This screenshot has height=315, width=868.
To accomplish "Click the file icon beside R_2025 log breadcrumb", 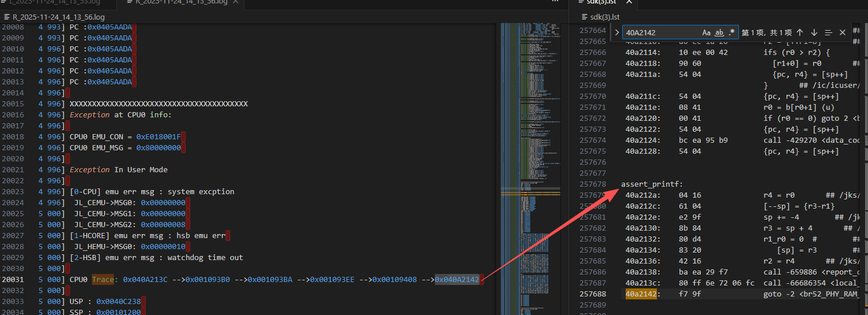I will click(x=7, y=16).
